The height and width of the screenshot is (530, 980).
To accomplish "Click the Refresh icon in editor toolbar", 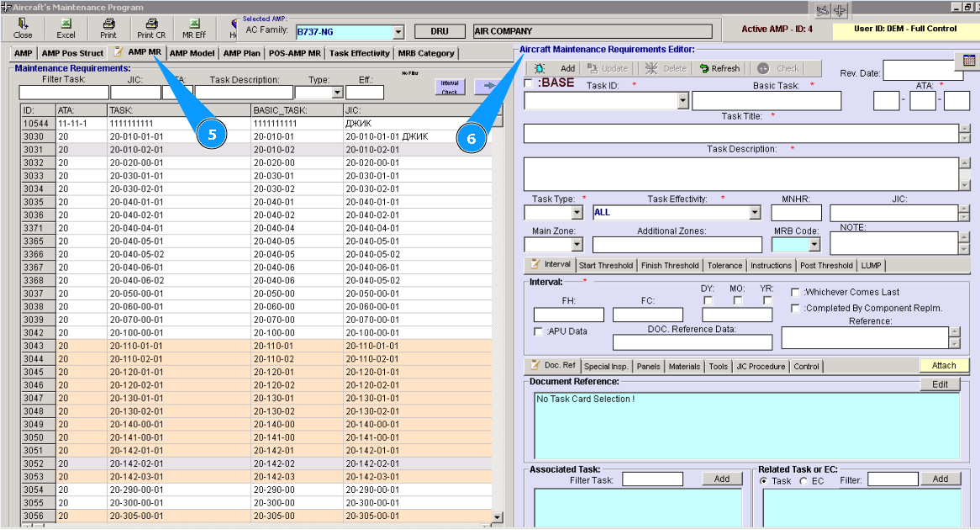I will 704,68.
